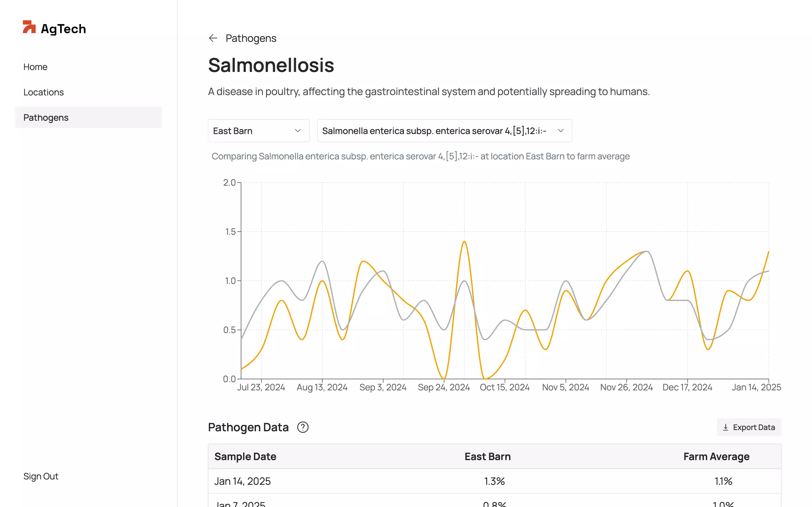This screenshot has width=812, height=507.
Task: Click the help icon beside Pathogen Data
Action: point(303,427)
